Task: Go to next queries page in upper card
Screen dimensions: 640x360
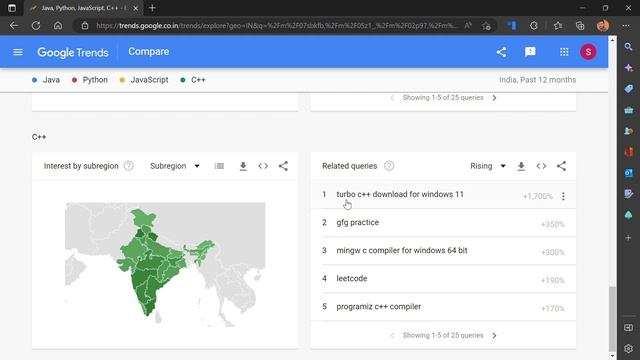Action: [x=494, y=98]
